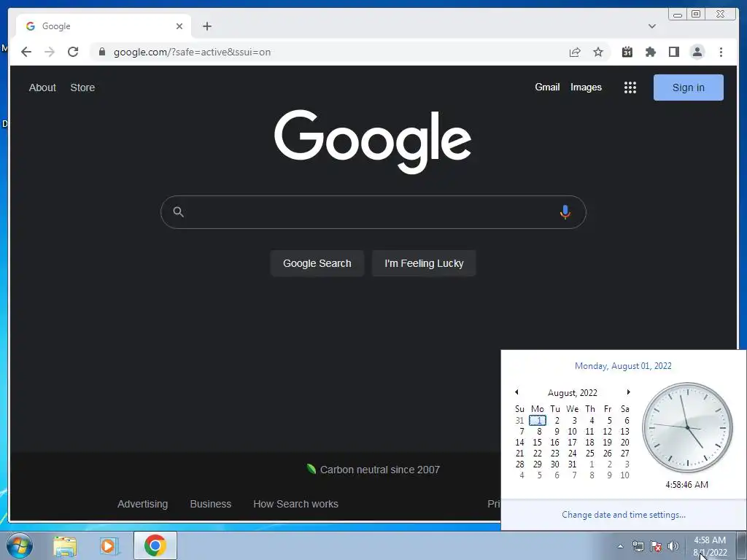Click the I'm Feeling Lucky button
747x560 pixels.
pos(424,263)
